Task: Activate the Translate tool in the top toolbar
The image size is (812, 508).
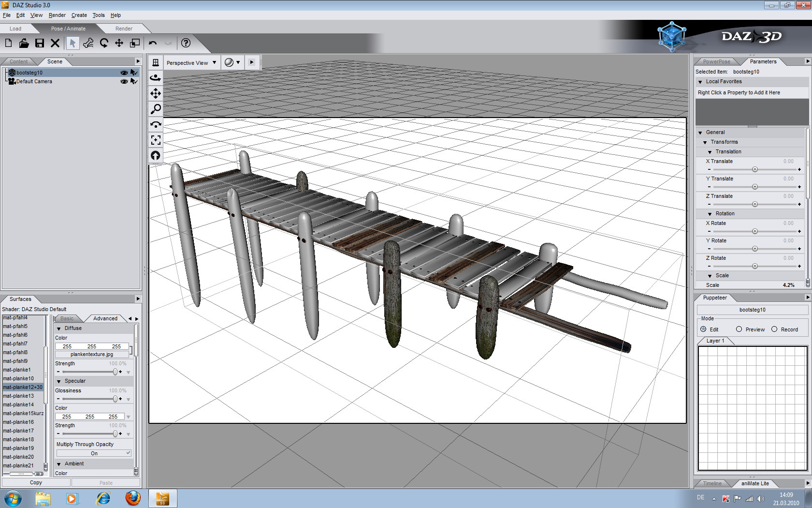Action: [x=119, y=43]
